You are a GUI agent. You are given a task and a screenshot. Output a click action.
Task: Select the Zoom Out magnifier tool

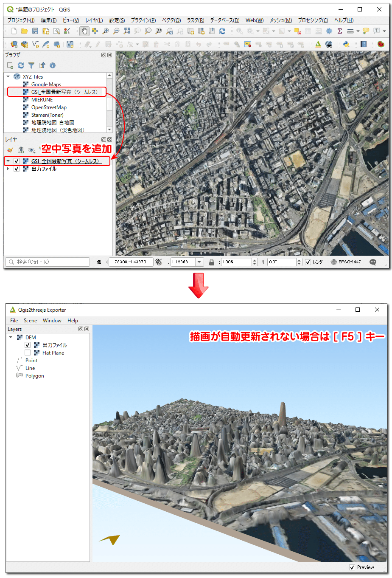tap(116, 31)
